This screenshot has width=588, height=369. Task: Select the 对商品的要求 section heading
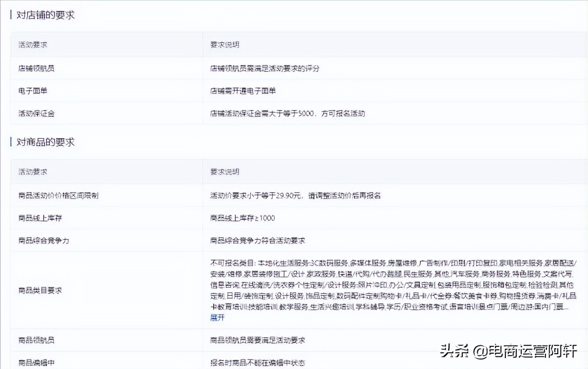45,142
